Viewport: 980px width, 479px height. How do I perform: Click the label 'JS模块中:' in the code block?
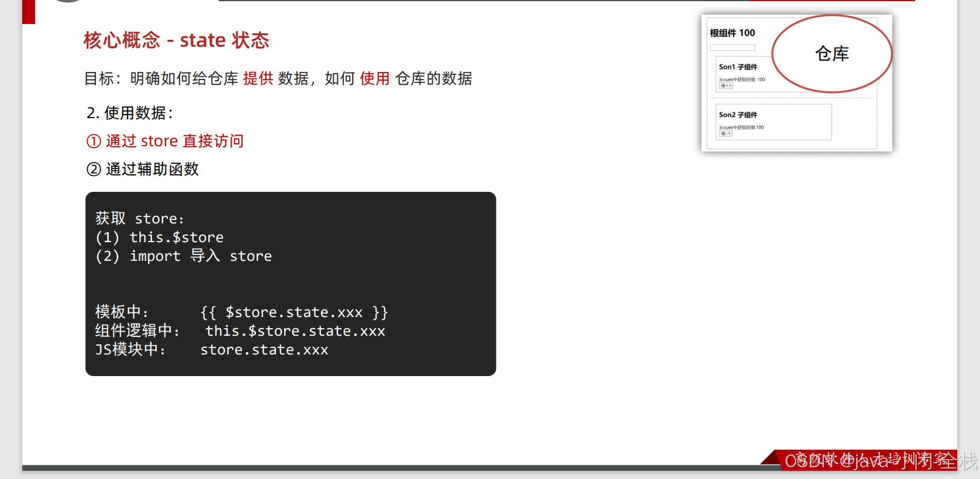tap(130, 349)
